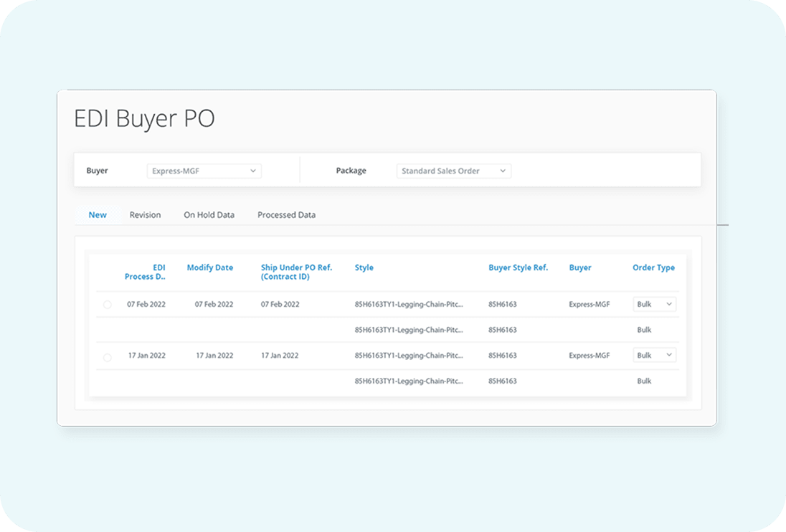Click the Buyer Style Ref. column header
The width and height of the screenshot is (786, 532).
click(518, 268)
